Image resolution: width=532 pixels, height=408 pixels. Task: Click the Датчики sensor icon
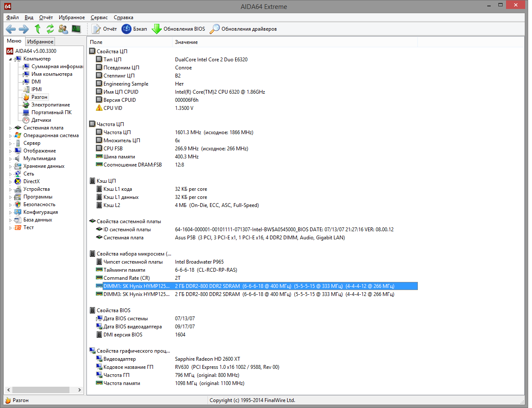26,120
